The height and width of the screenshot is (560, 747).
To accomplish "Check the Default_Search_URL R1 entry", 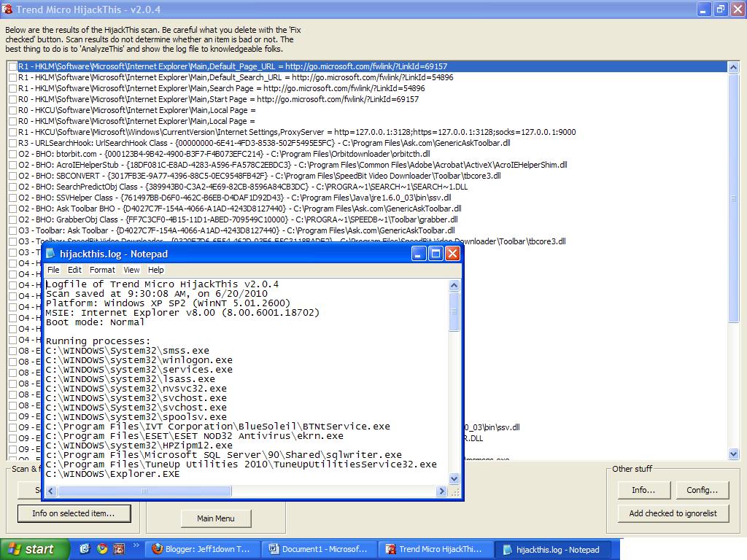I will (13, 77).
